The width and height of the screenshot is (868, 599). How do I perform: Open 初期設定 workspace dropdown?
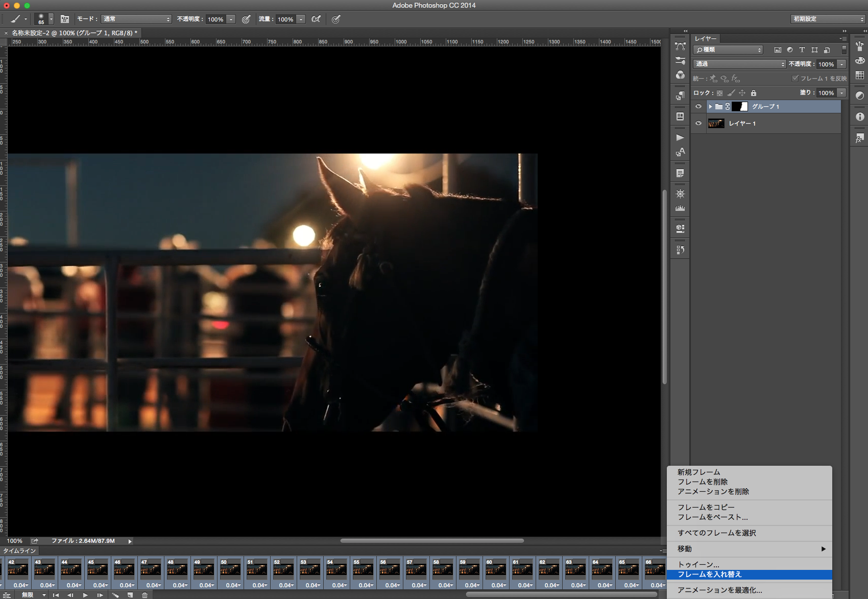coord(828,19)
